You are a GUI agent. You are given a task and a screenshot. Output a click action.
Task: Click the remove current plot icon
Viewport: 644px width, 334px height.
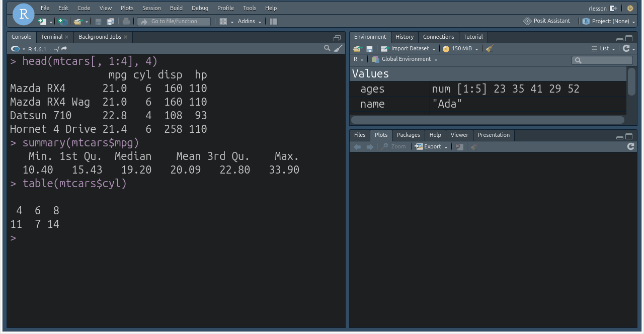point(459,147)
